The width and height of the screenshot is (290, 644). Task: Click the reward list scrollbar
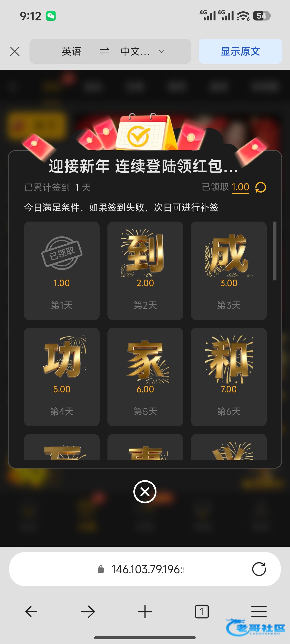click(x=275, y=251)
